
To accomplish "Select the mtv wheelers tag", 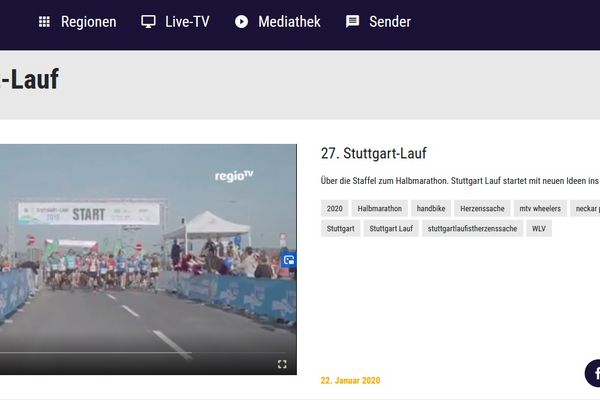I will [x=540, y=208].
